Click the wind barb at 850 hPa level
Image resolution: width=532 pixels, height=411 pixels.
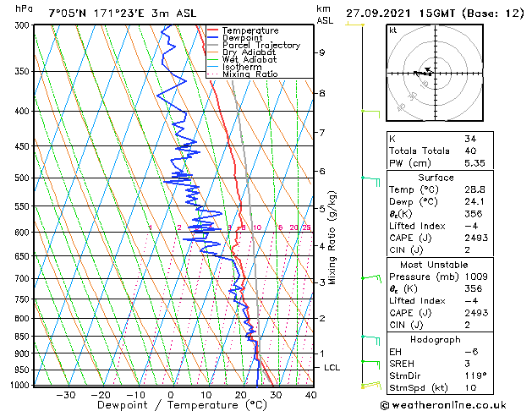(x=370, y=340)
